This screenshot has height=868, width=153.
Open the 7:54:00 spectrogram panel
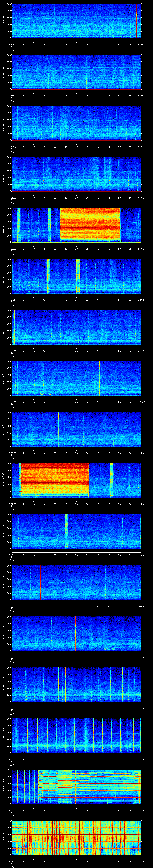[76, 123]
